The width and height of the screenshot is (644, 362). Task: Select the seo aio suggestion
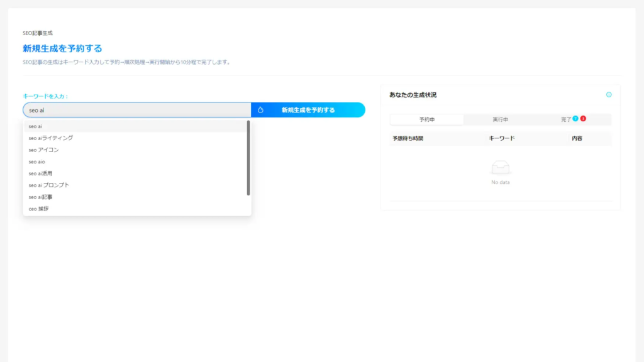point(136,162)
